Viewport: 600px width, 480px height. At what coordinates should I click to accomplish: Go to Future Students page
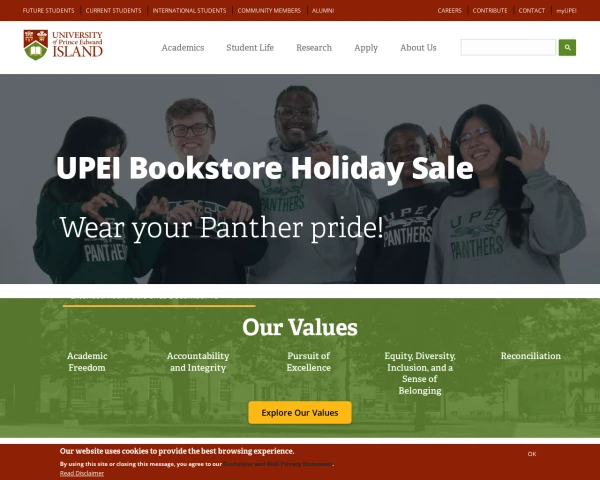tap(49, 10)
